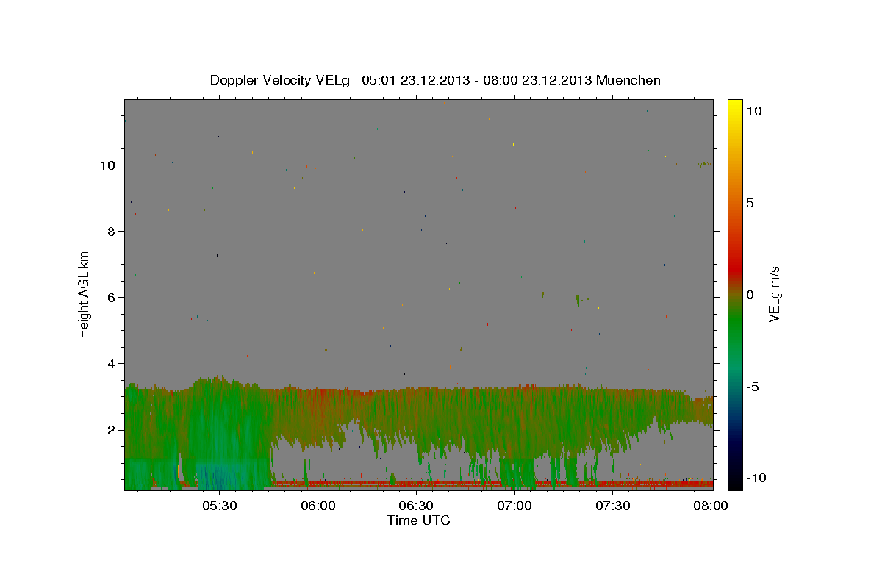Viewport: 882px width, 588px height.
Task: Click the colorbar label '5'
Action: coord(750,203)
